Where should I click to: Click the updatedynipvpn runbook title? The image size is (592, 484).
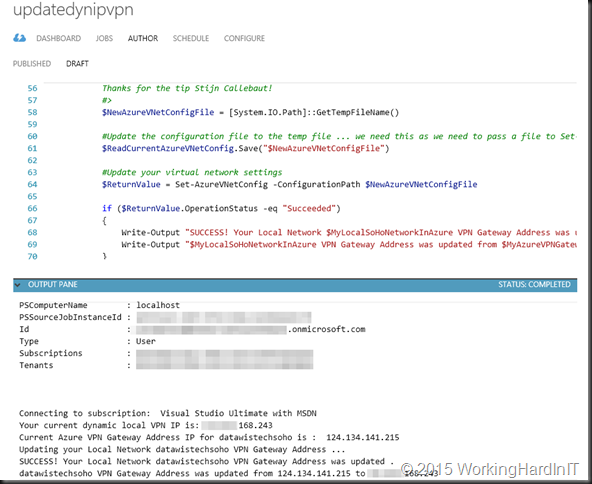73,9
